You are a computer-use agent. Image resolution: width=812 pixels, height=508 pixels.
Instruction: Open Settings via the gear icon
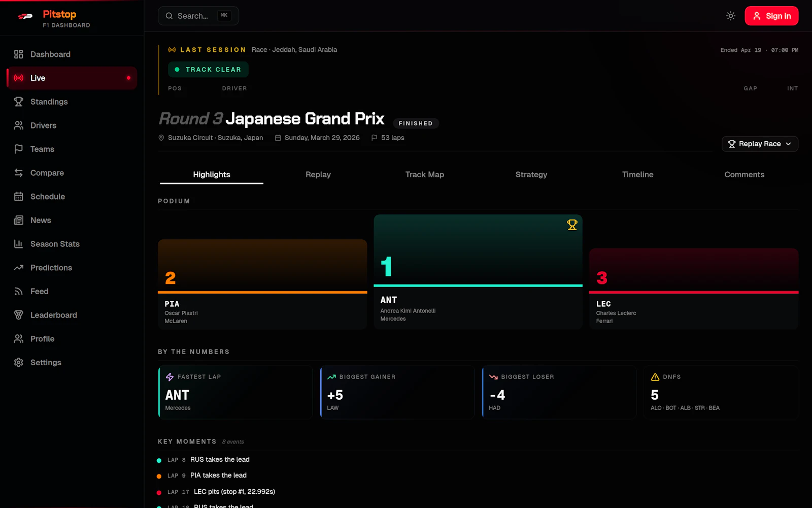(x=19, y=362)
